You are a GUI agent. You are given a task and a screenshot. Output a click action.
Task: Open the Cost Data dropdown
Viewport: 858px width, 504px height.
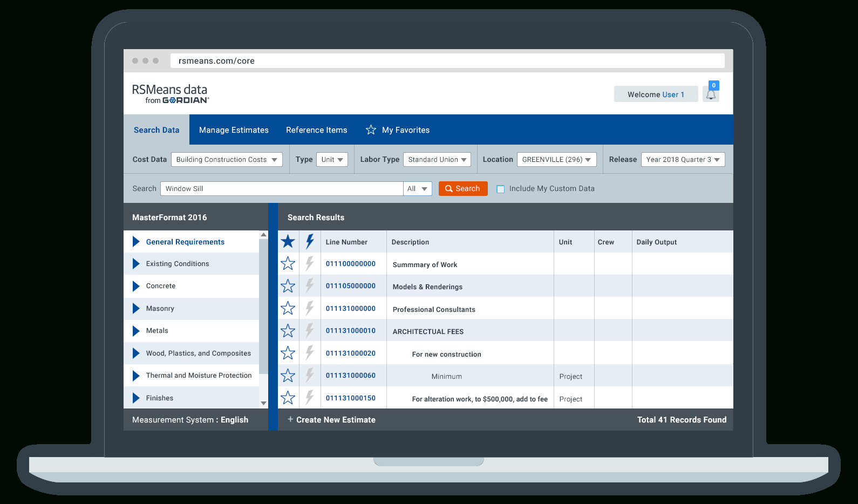pos(227,160)
